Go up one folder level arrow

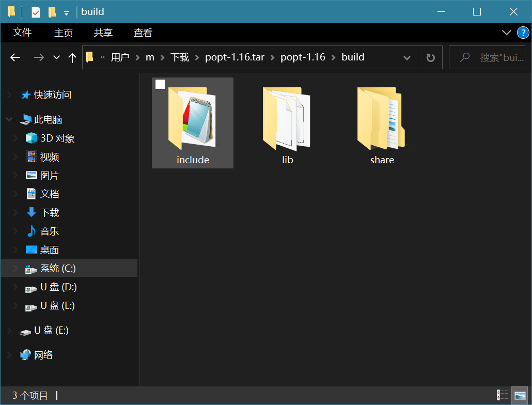pyautogui.click(x=72, y=57)
